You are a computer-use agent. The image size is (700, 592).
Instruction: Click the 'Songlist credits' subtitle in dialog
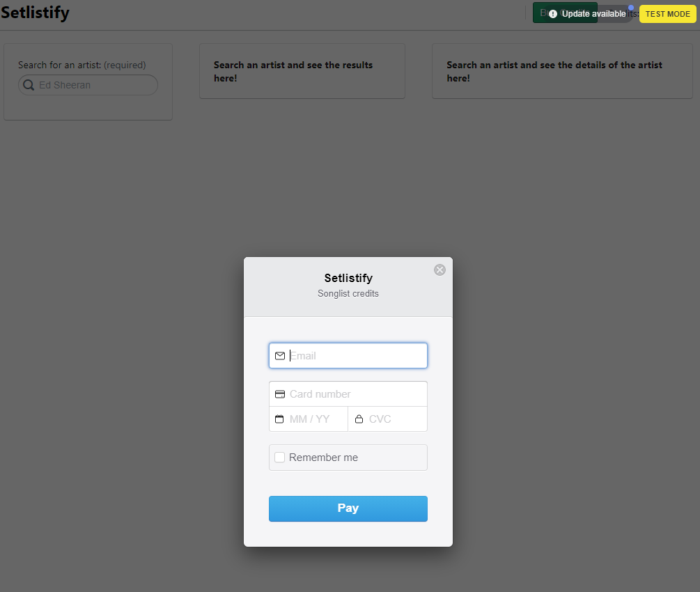point(348,293)
